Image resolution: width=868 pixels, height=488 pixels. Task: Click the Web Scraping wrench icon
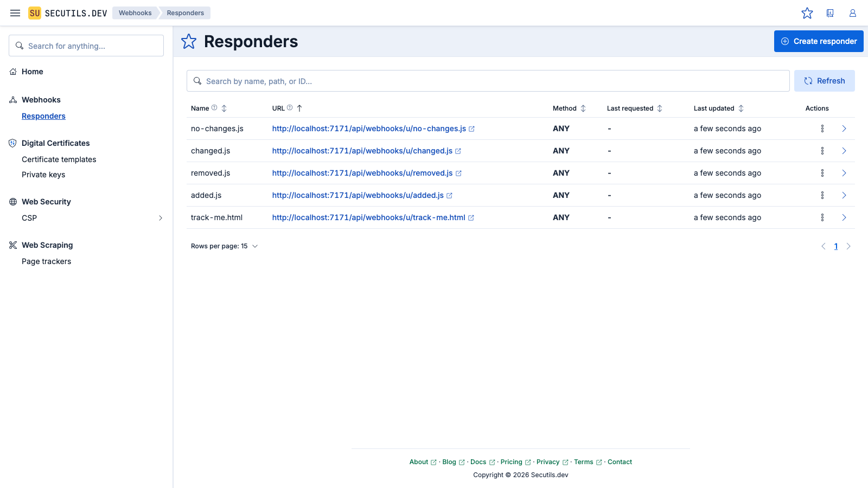pos(12,245)
